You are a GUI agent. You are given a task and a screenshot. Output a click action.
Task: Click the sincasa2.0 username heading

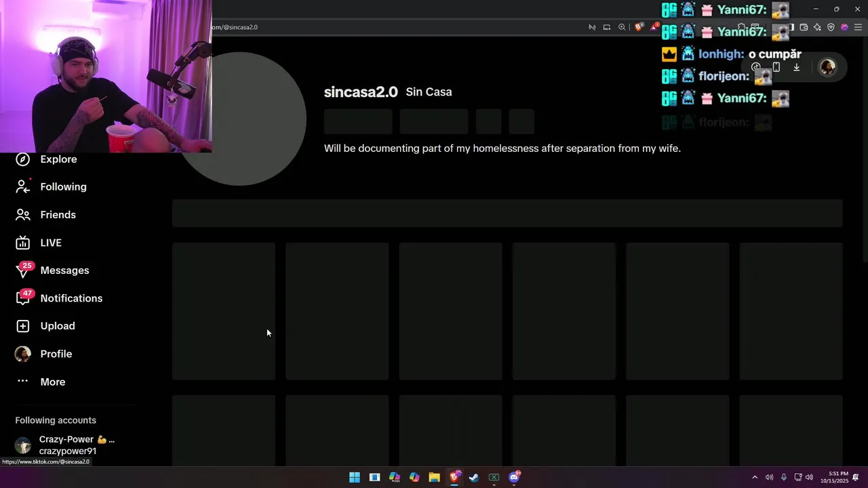pyautogui.click(x=361, y=92)
